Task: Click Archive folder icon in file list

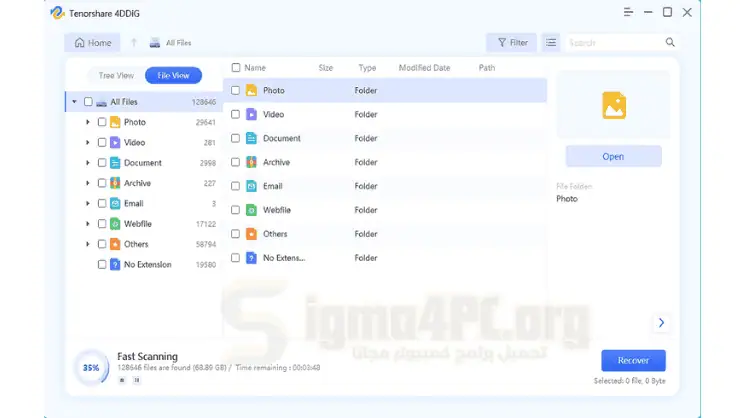Action: (x=252, y=162)
